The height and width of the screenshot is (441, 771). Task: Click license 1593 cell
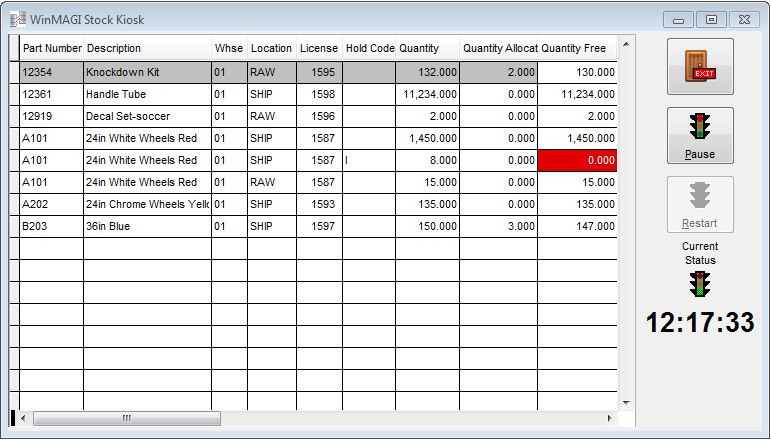click(x=319, y=205)
